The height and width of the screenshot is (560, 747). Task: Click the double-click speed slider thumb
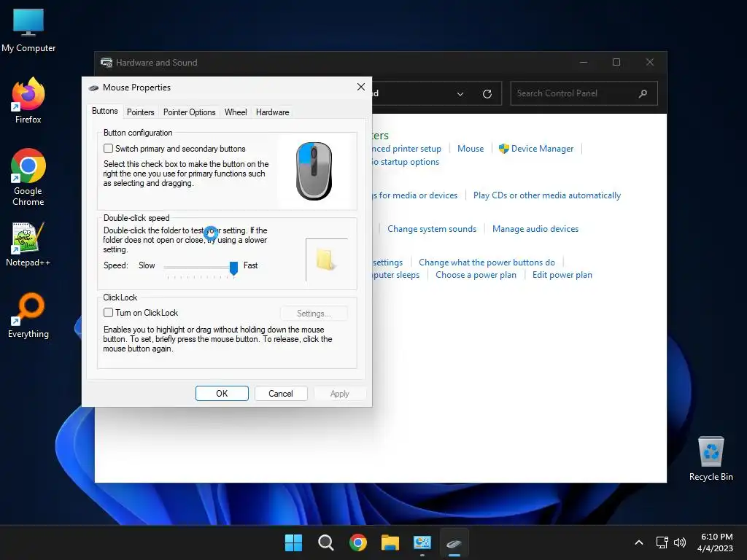[233, 268]
